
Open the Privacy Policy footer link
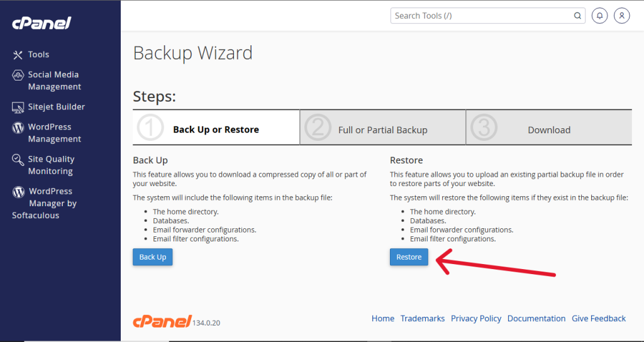click(x=476, y=319)
